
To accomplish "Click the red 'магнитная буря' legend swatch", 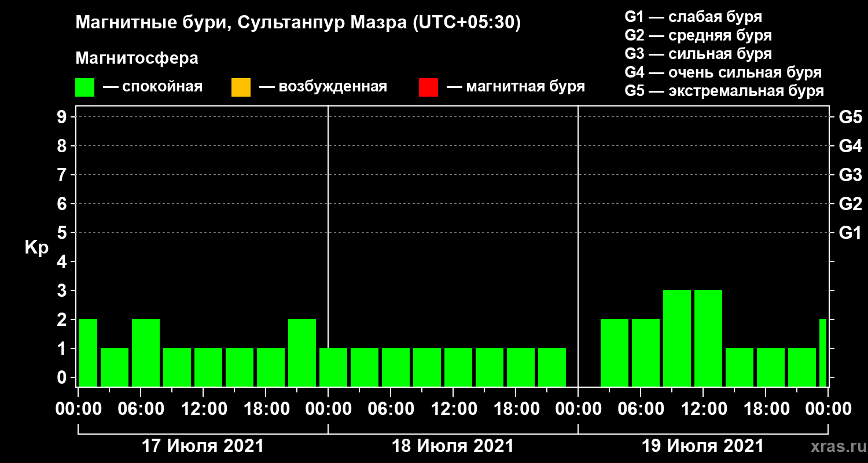I will pyautogui.click(x=428, y=87).
